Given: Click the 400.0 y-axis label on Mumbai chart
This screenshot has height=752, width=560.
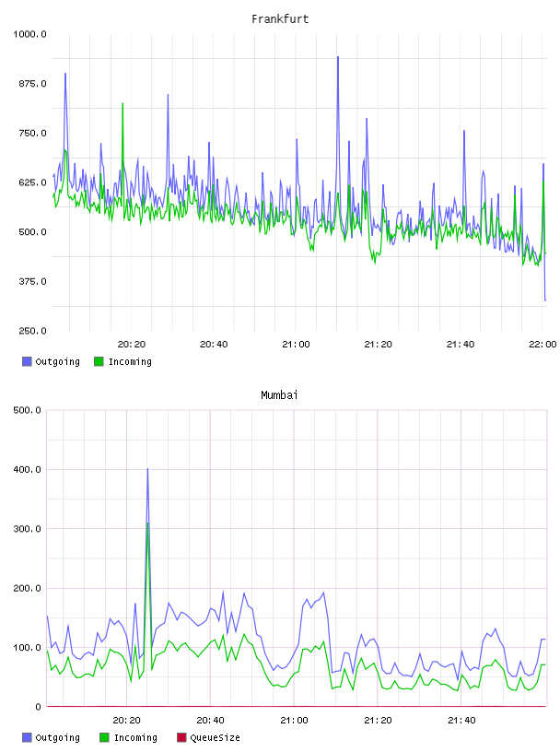Looking at the screenshot, I should 27,469.
